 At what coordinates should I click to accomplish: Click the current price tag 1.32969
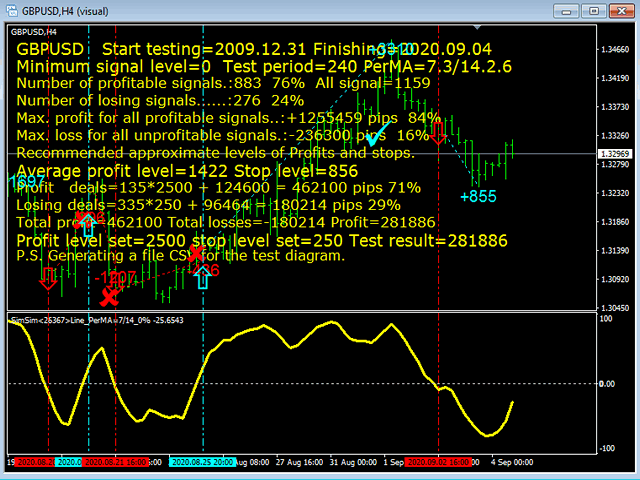tap(615, 154)
